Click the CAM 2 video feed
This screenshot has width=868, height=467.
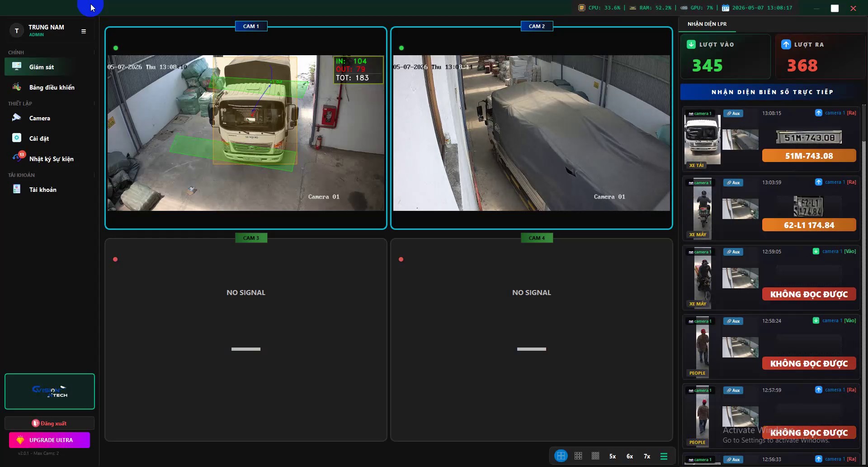pos(531,133)
